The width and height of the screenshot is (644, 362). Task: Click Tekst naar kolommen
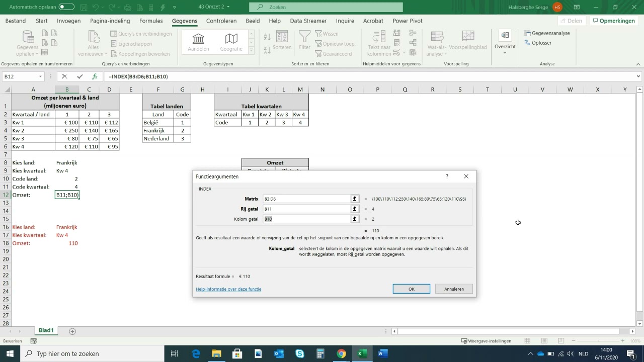click(379, 43)
